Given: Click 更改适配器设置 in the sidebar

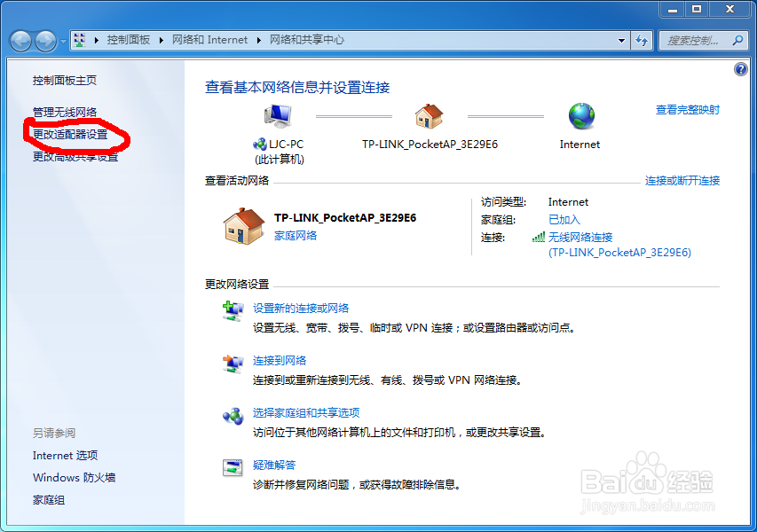Looking at the screenshot, I should tap(70, 135).
